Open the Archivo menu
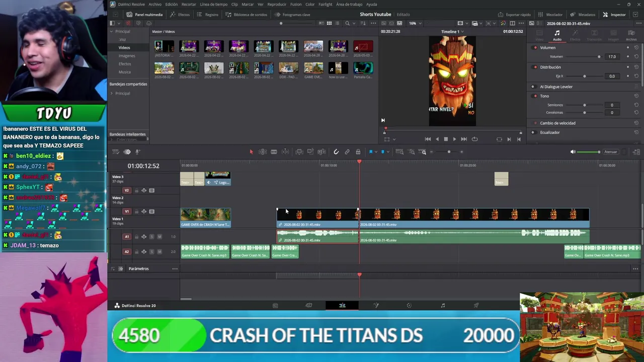 (155, 4)
